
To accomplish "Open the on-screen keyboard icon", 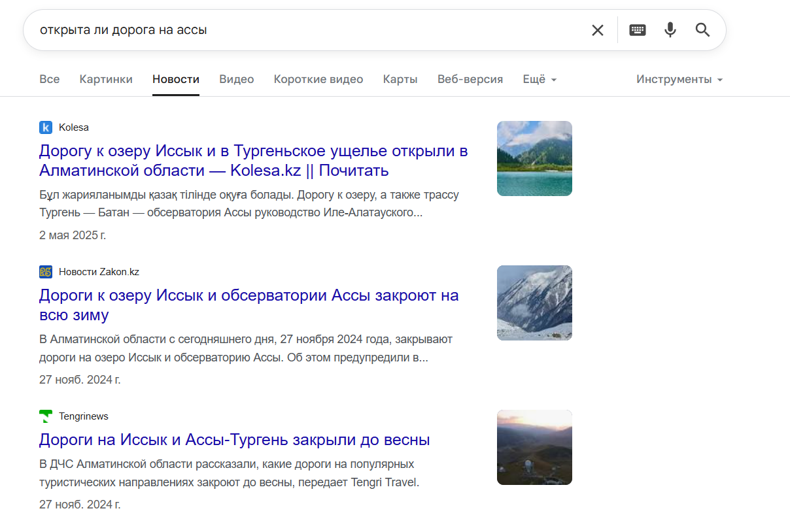I will pyautogui.click(x=638, y=30).
